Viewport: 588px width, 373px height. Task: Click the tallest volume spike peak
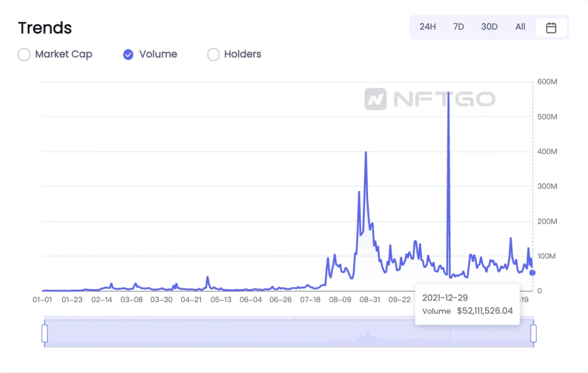[x=448, y=93]
